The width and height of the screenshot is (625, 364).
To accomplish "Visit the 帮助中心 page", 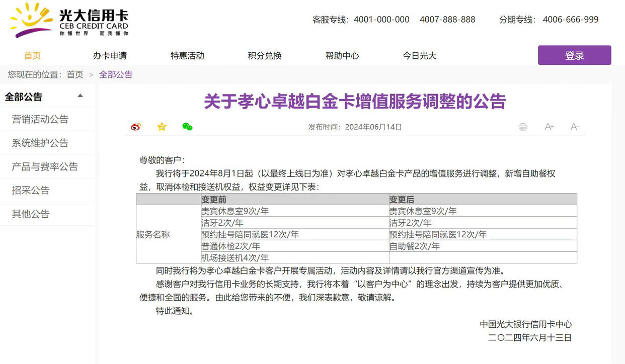I will click(342, 56).
